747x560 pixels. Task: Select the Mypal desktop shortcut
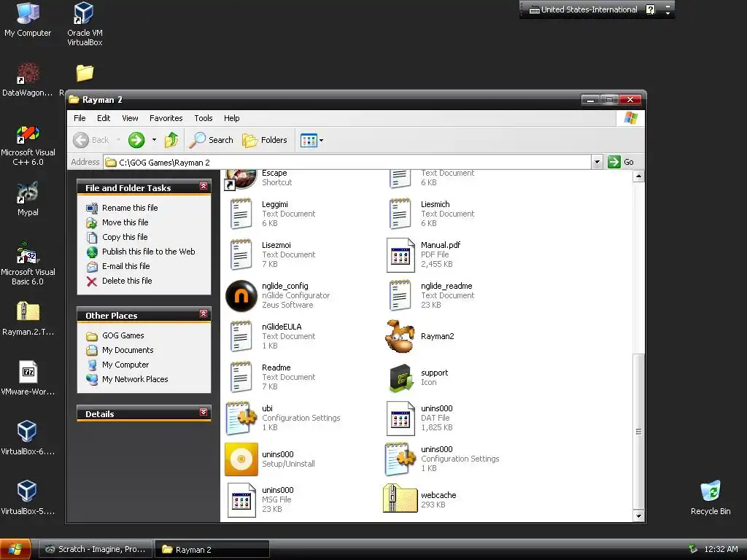(28, 198)
